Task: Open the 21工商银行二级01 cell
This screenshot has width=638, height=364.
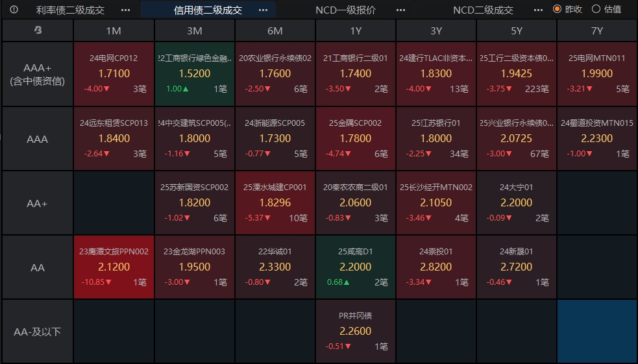Action: click(356, 74)
